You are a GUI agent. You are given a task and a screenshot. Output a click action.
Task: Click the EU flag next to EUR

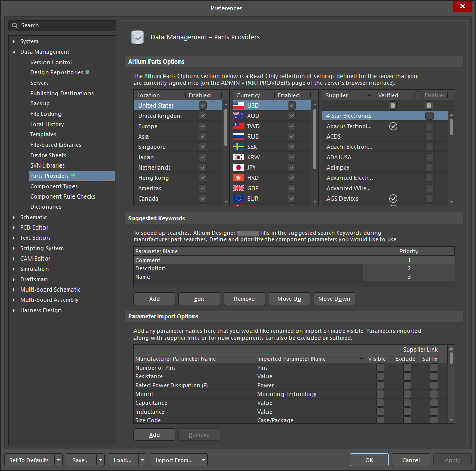click(x=239, y=199)
